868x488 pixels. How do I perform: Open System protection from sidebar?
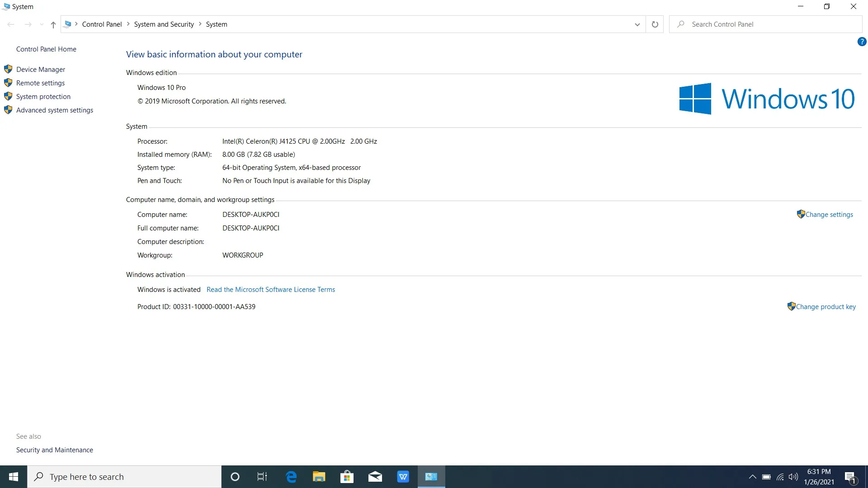pyautogui.click(x=43, y=97)
